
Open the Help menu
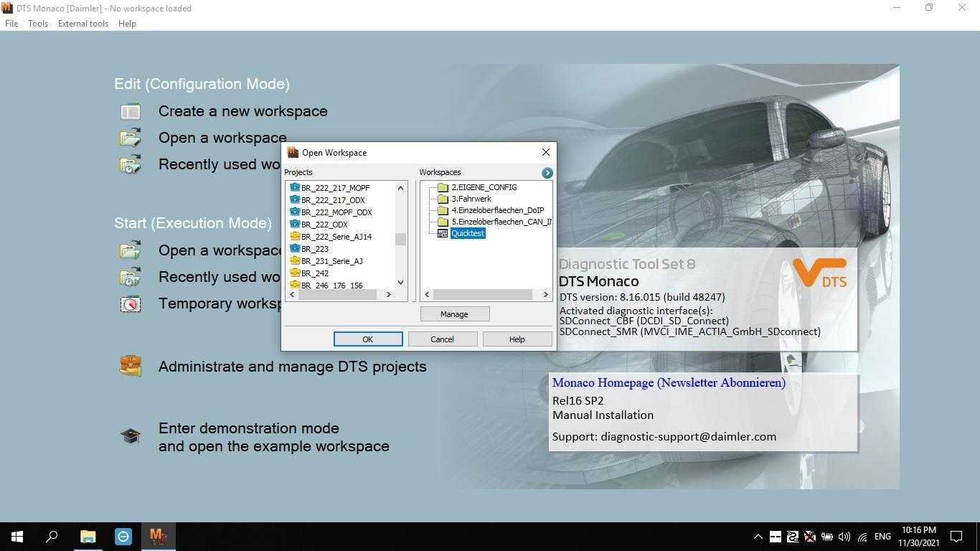click(127, 24)
